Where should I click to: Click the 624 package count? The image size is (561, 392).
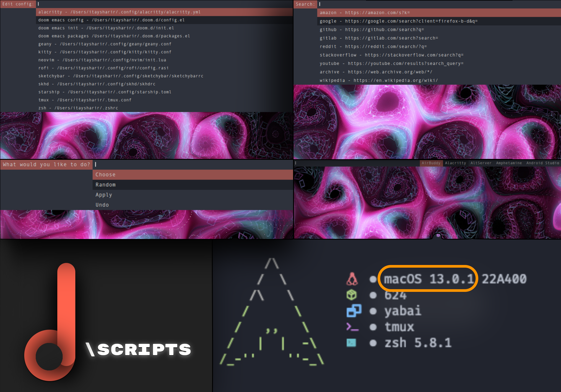click(x=395, y=295)
